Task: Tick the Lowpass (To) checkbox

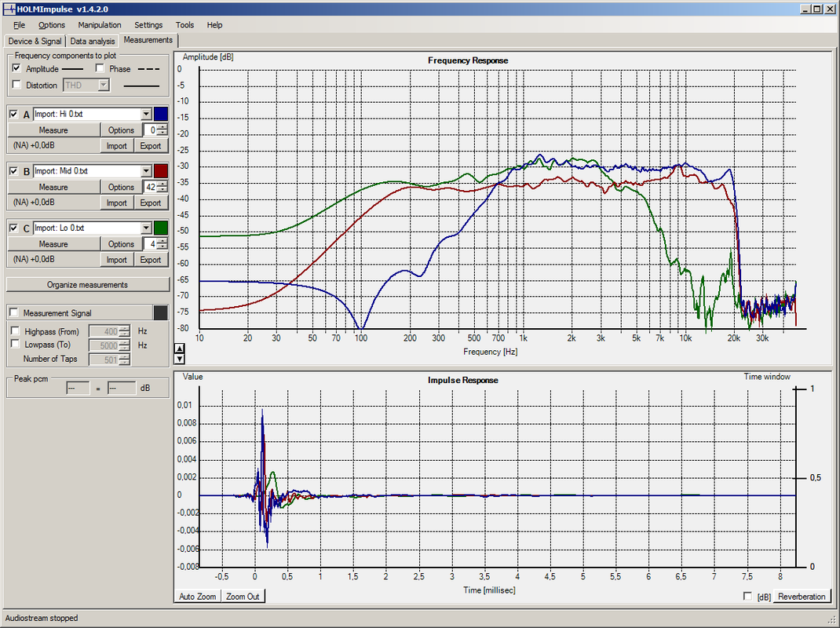Action: 15,344
